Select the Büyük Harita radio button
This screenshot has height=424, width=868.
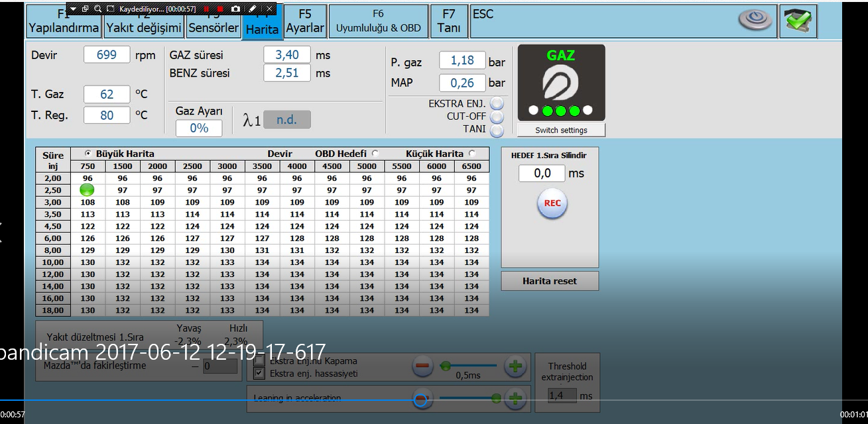pos(88,154)
